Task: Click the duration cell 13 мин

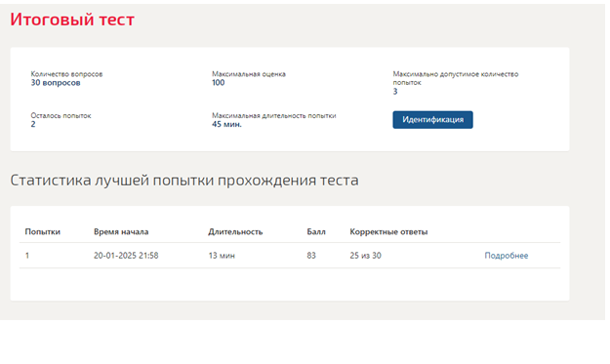Action: pos(222,256)
